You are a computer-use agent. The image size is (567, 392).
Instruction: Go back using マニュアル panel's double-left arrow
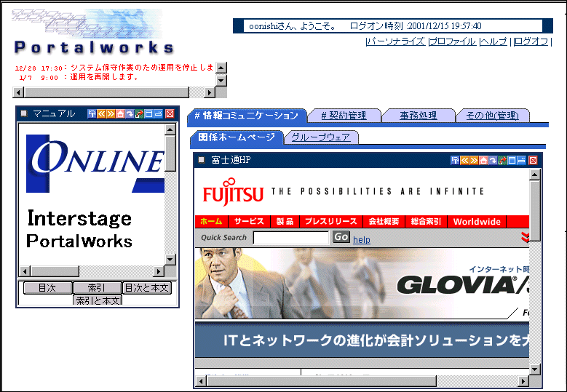[x=101, y=114]
